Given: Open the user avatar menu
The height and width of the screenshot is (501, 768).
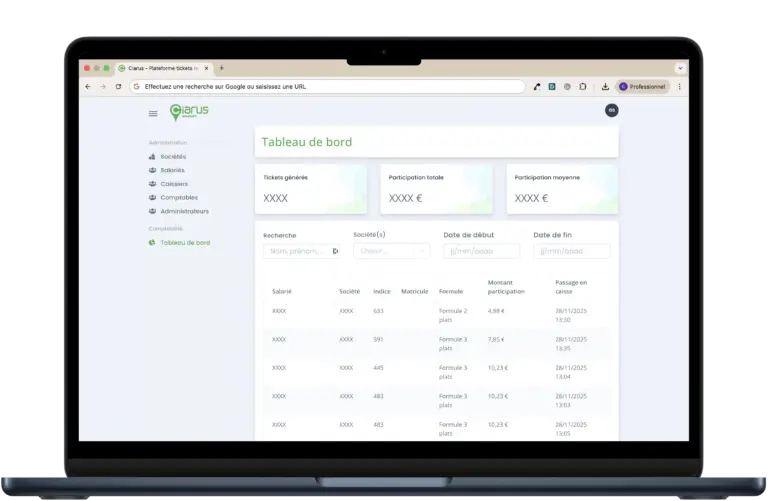Looking at the screenshot, I should point(611,110).
